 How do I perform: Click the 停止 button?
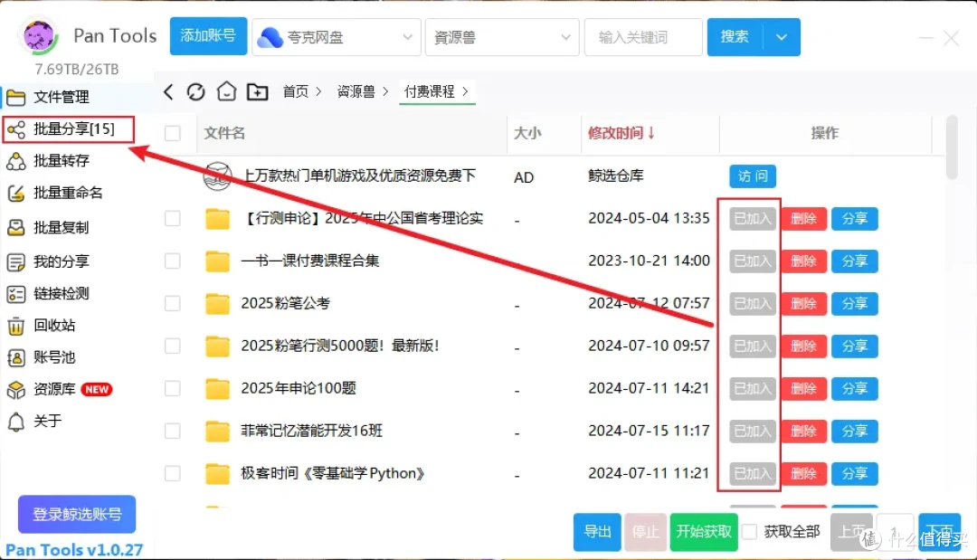click(646, 532)
